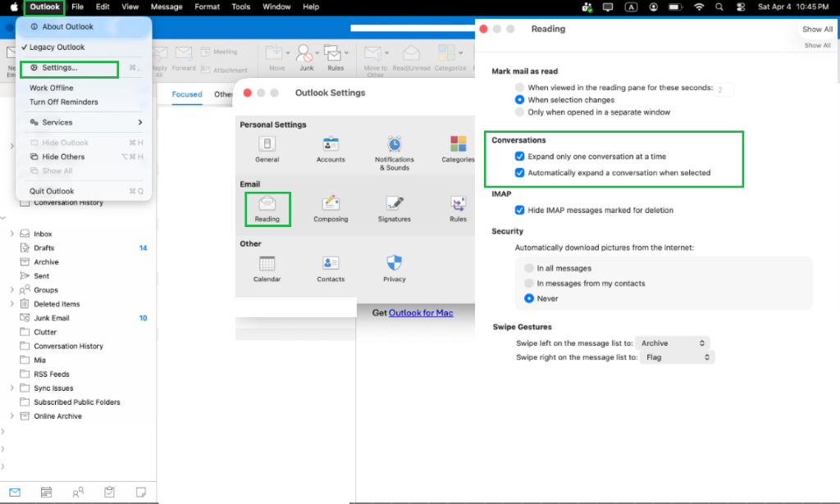The height and width of the screenshot is (504, 840).
Task: Click the Categorize toolbar icon
Action: tap(446, 53)
